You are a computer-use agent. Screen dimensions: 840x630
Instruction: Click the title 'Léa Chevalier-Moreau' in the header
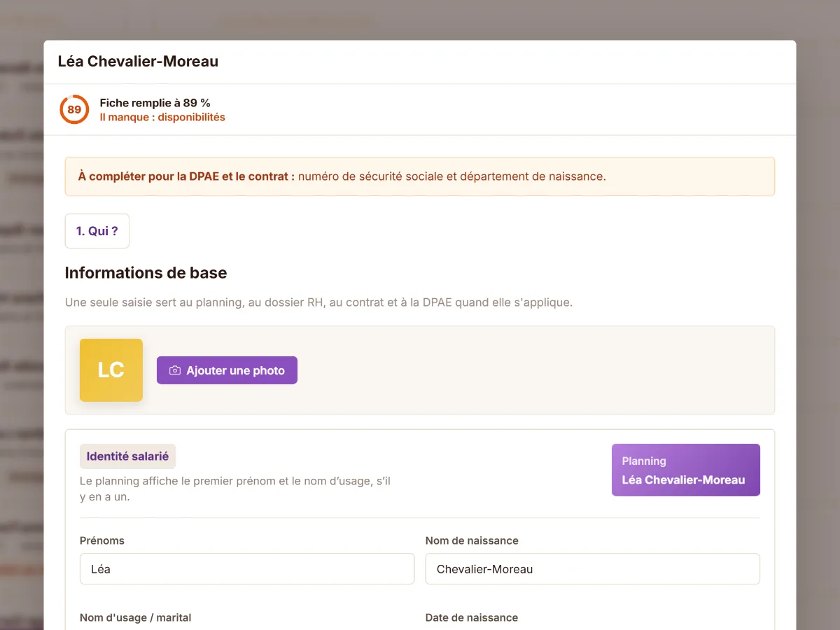(x=138, y=62)
